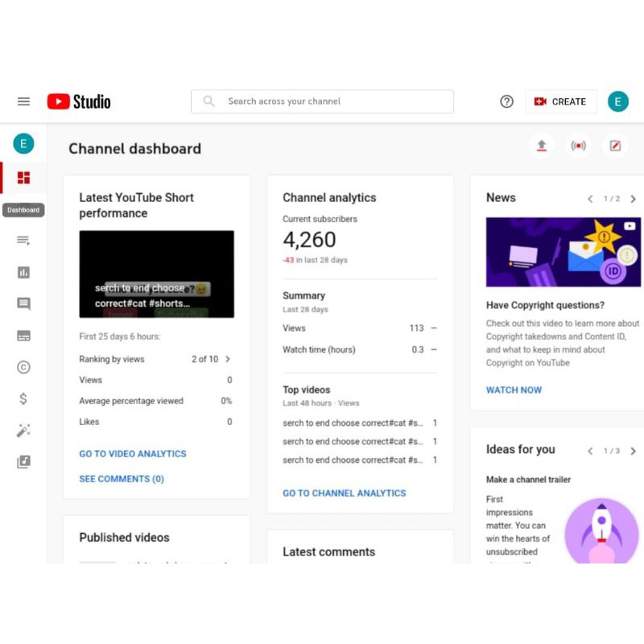Image resolution: width=644 pixels, height=644 pixels.
Task: Open the Help question mark icon
Action: (x=506, y=101)
